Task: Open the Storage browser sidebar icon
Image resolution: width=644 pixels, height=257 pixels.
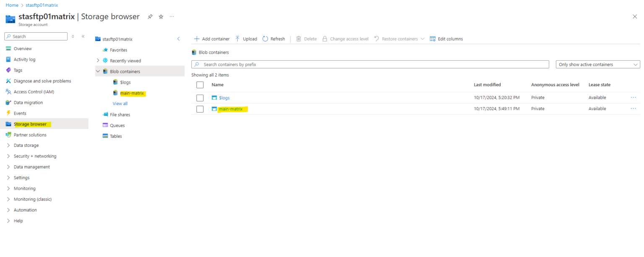Action: 8,123
